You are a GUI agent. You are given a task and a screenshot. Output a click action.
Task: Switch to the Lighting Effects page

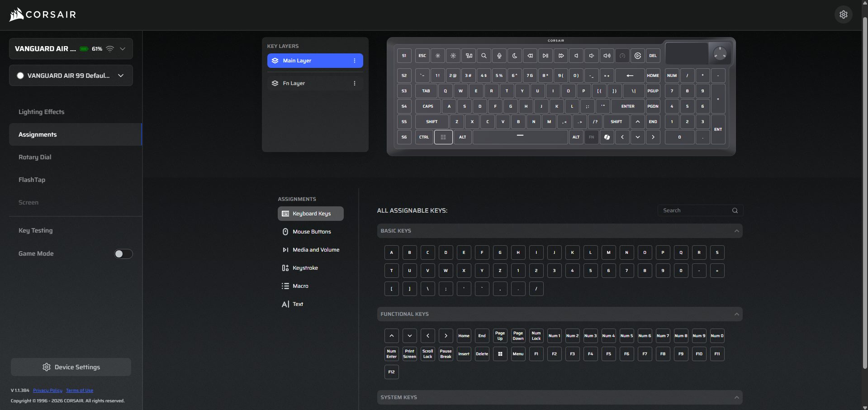coord(41,112)
